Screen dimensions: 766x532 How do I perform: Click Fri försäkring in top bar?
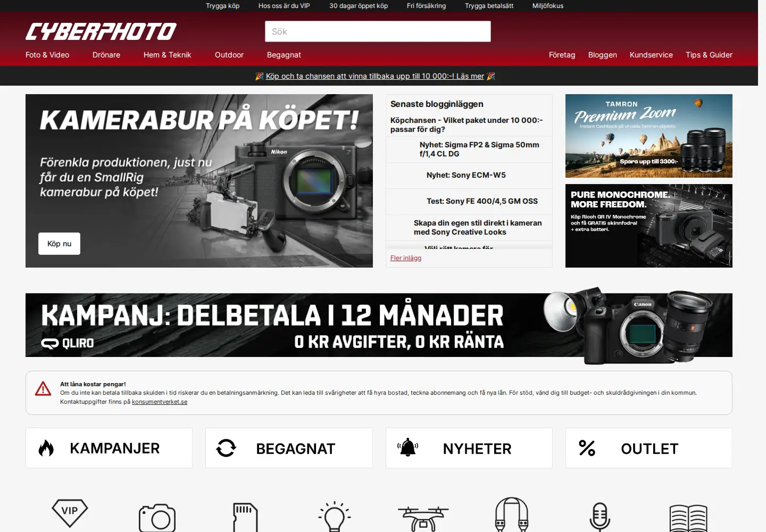click(x=427, y=6)
